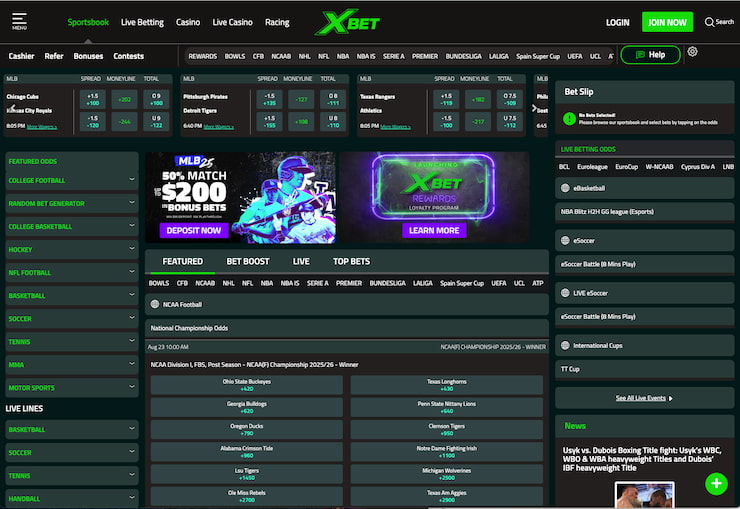Open Bonuses link
This screenshot has height=509, width=740.
click(x=88, y=56)
